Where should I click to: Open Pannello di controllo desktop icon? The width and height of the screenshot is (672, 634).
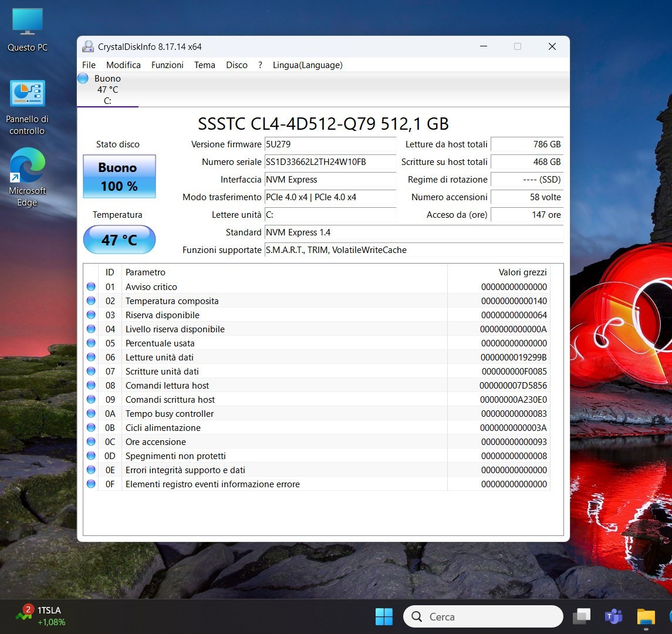(x=27, y=107)
